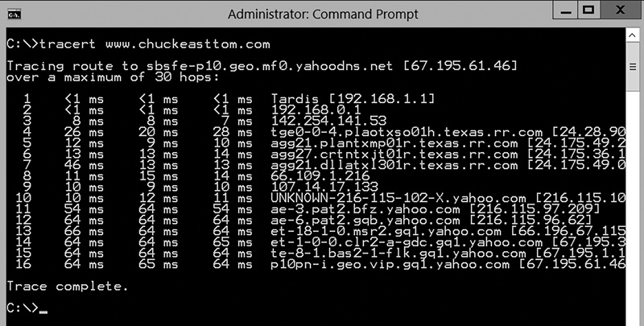Click the hop 1 "Tardis [192.168.1.1]" entry
Image resolution: width=644 pixels, height=326 pixels.
(x=353, y=98)
